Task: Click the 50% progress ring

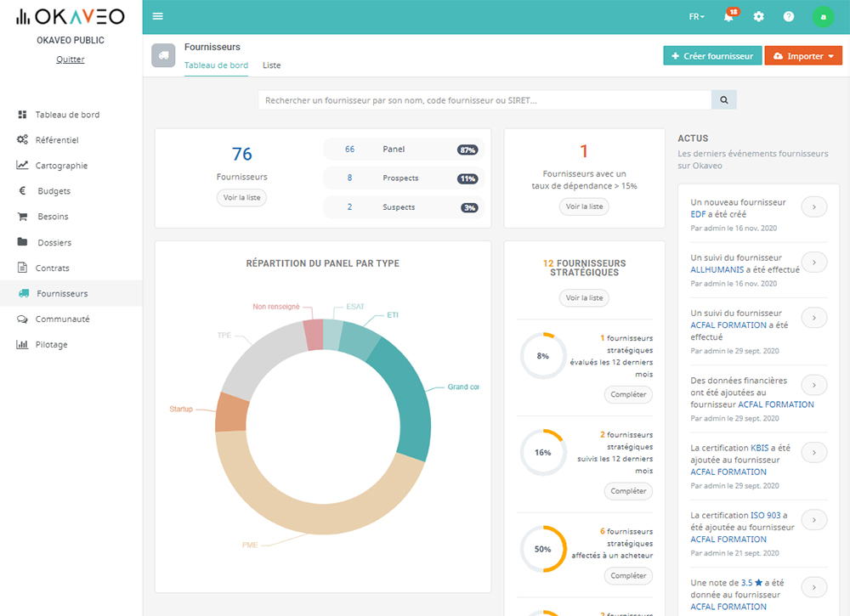Action: point(543,549)
